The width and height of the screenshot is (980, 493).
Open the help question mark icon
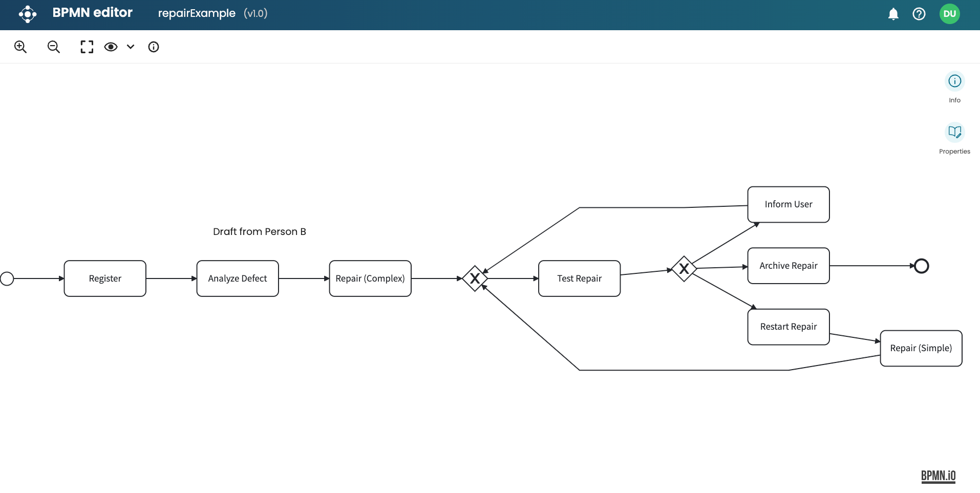tap(919, 14)
